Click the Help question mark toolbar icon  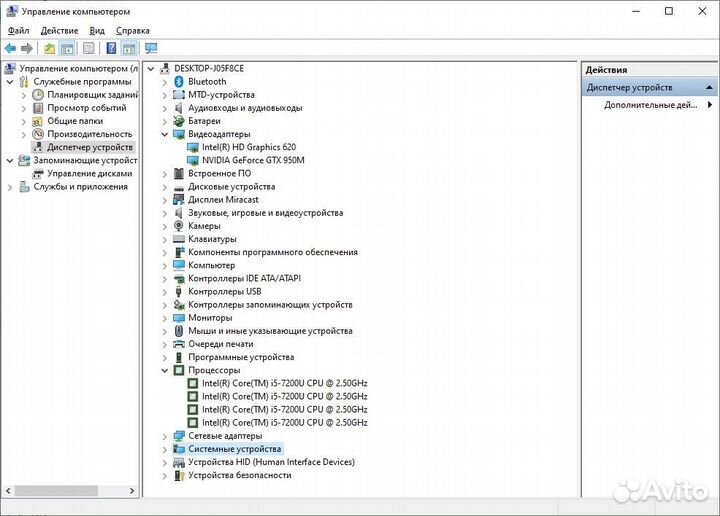pos(111,48)
